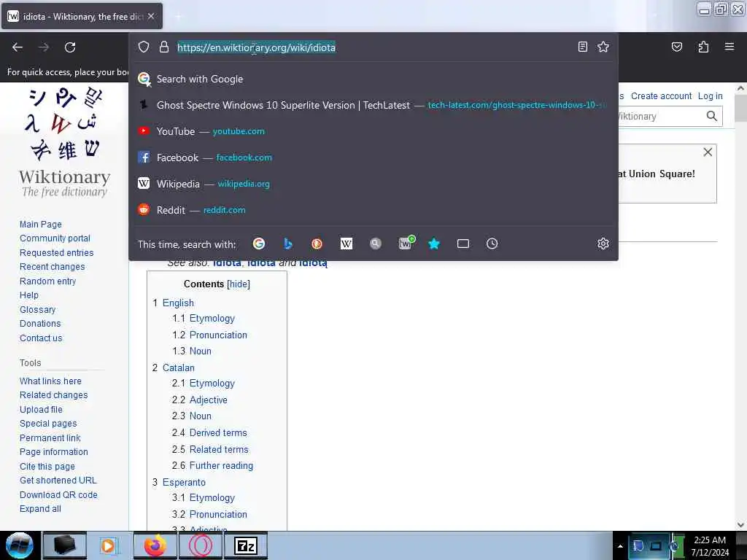This screenshot has width=747, height=560.
Task: Open a new tab with plus button
Action: pos(178,17)
